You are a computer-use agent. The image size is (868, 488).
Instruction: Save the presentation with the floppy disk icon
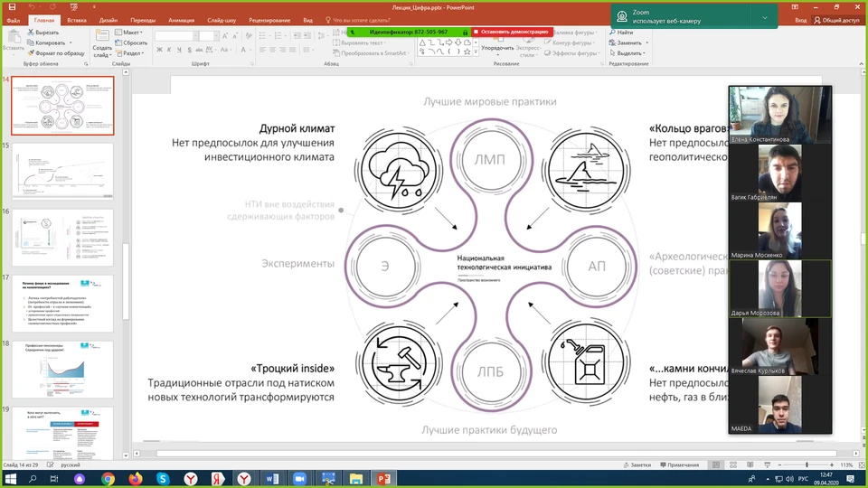click(12, 7)
